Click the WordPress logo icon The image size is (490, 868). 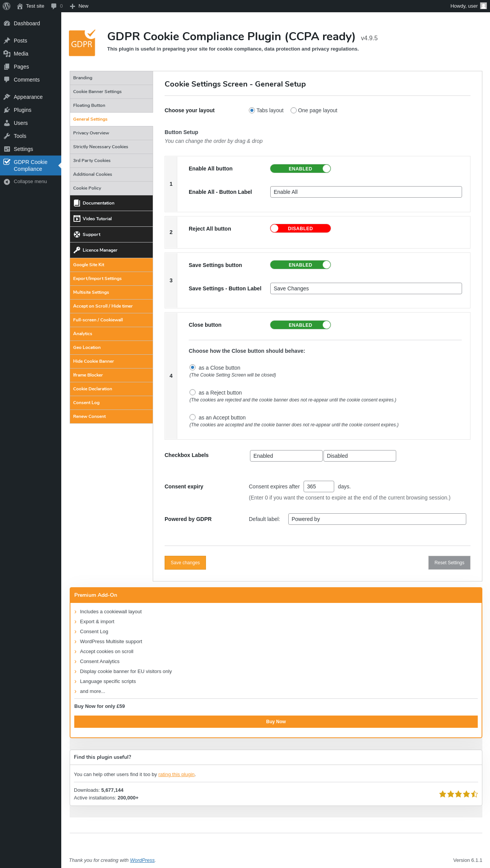7,6
